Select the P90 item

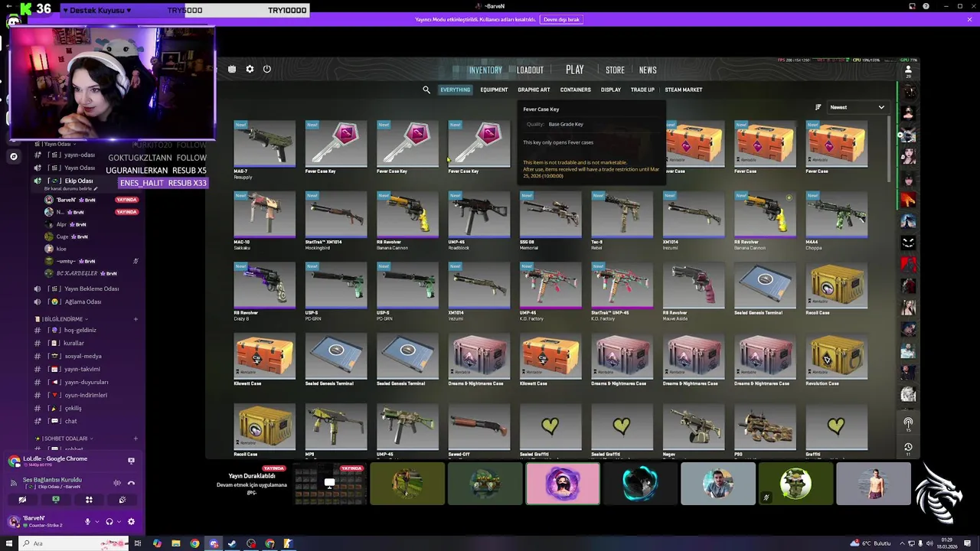(764, 431)
